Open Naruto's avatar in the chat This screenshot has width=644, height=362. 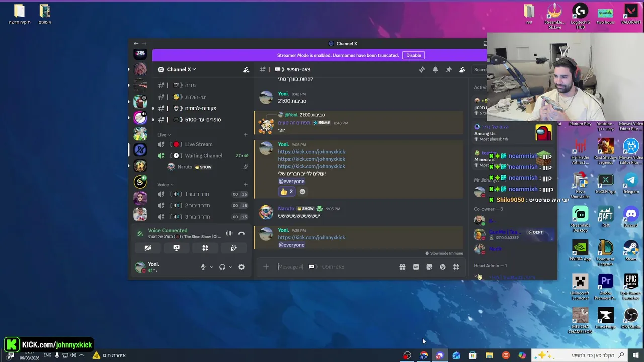[266, 212]
